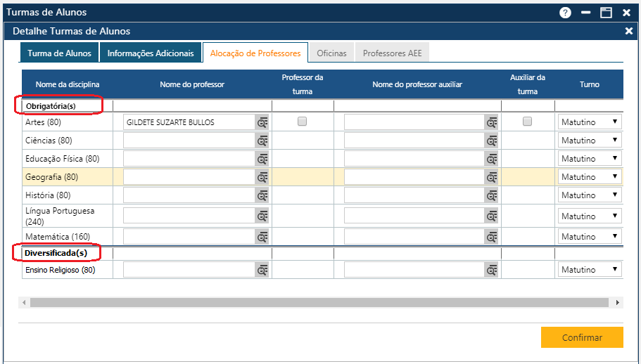Click search icon for Geografia professor
The image size is (641, 364).
tap(262, 177)
